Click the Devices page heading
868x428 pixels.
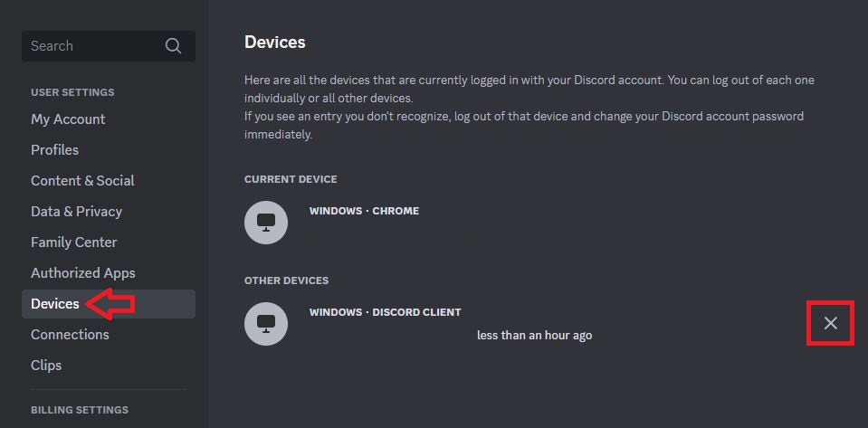pyautogui.click(x=274, y=43)
